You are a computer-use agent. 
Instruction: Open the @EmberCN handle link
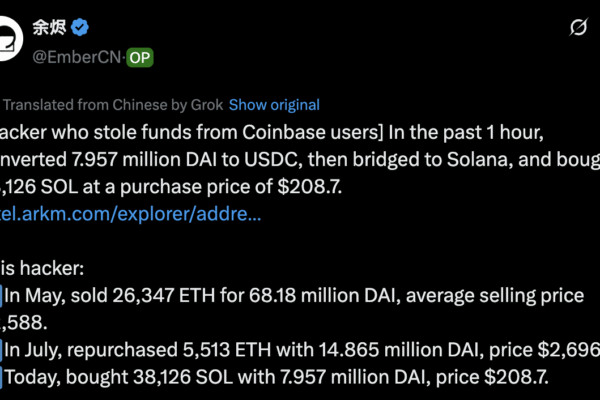coord(75,58)
